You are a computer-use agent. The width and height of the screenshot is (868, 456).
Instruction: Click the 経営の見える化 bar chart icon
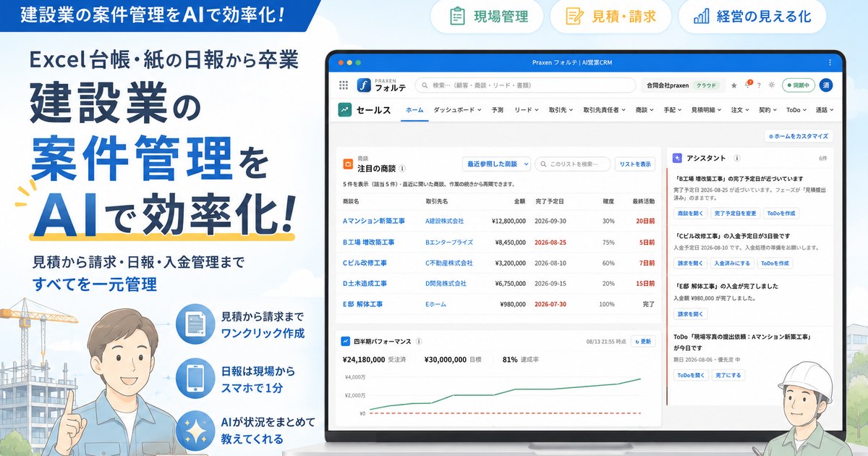tap(700, 16)
